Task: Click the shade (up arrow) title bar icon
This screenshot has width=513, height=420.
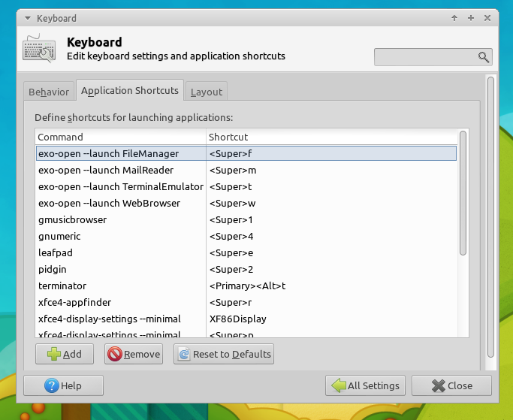Action: point(454,18)
